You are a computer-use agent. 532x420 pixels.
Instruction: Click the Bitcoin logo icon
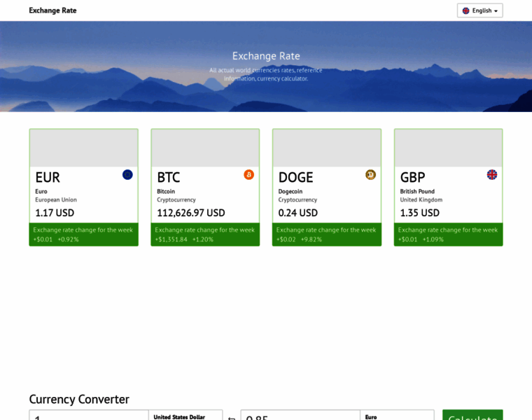point(248,175)
